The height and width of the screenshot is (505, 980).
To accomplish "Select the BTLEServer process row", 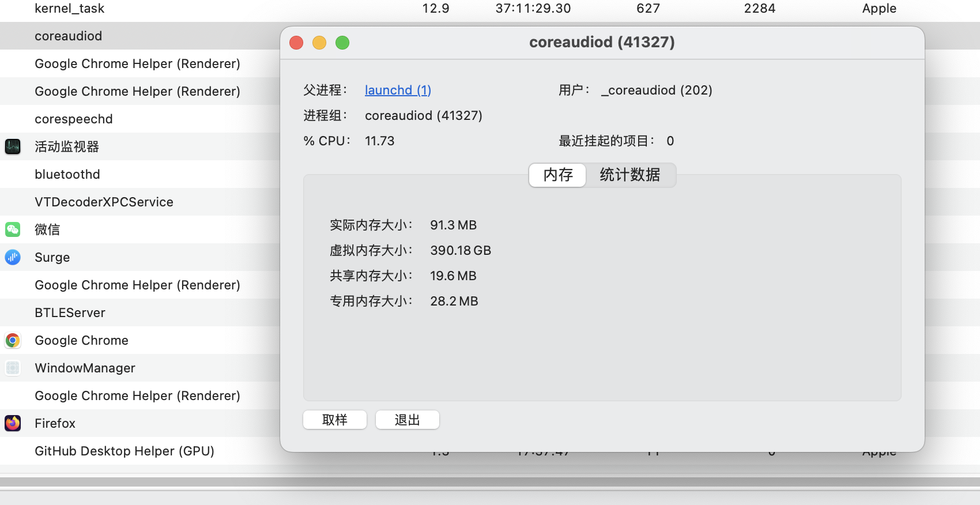I will click(70, 312).
